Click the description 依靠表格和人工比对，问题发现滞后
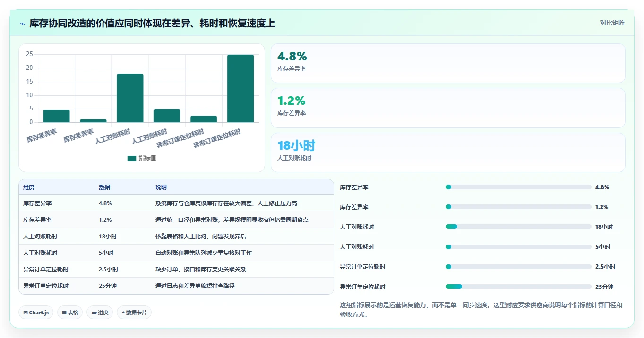Viewport: 644px width, 338px height. (201, 237)
